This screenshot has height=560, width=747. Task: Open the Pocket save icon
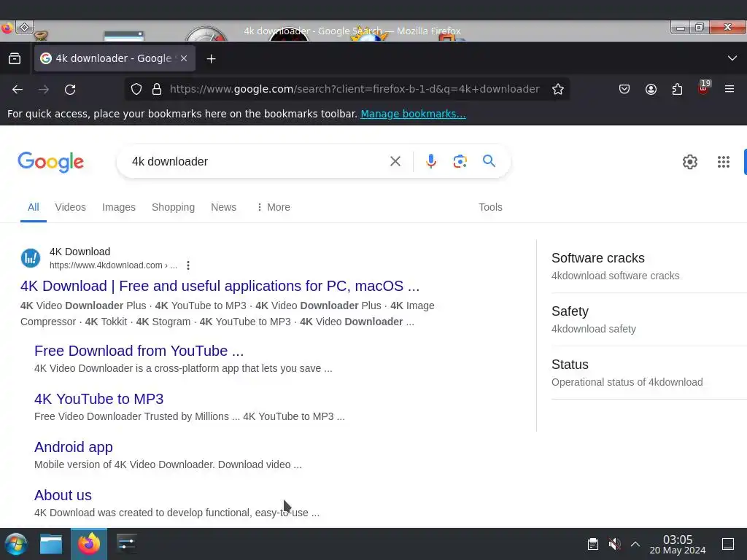click(x=624, y=89)
